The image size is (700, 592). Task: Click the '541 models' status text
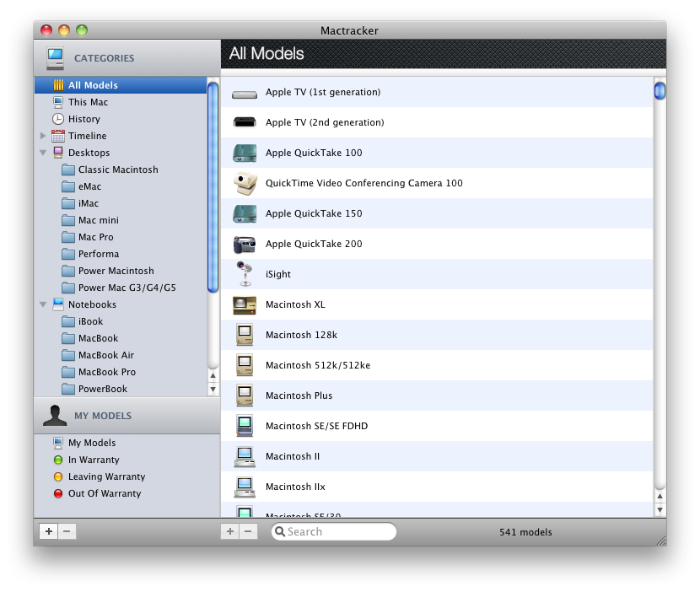(525, 532)
